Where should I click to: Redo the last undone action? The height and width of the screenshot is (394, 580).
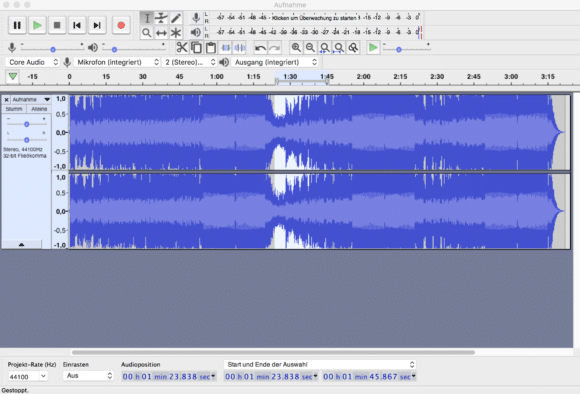[274, 47]
